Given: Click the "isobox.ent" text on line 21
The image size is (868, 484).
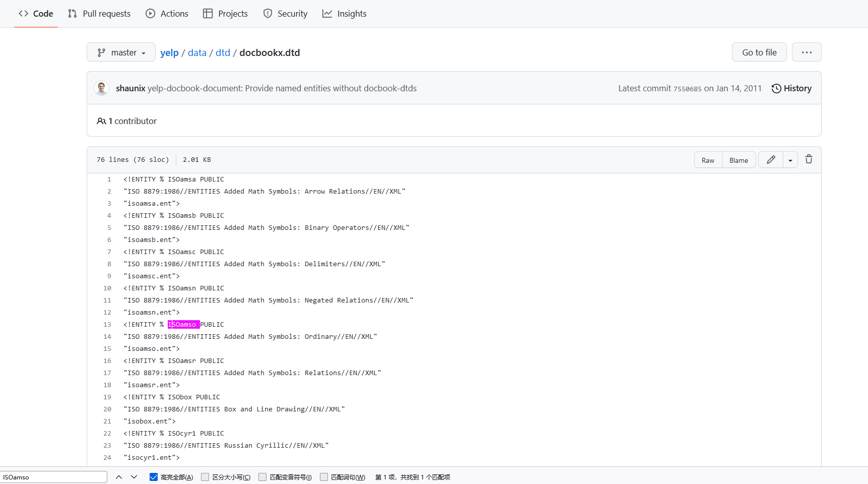Looking at the screenshot, I should [150, 421].
